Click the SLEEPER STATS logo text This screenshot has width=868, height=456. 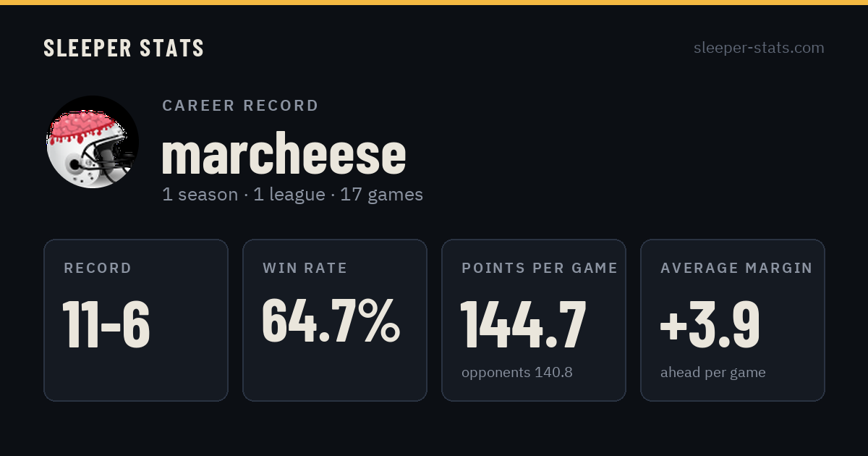click(x=124, y=48)
